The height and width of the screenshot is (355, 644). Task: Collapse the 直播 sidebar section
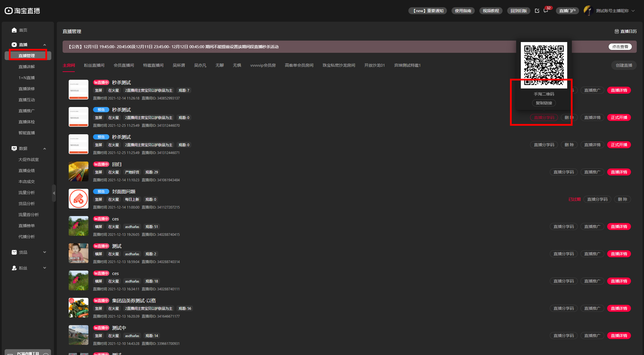45,45
